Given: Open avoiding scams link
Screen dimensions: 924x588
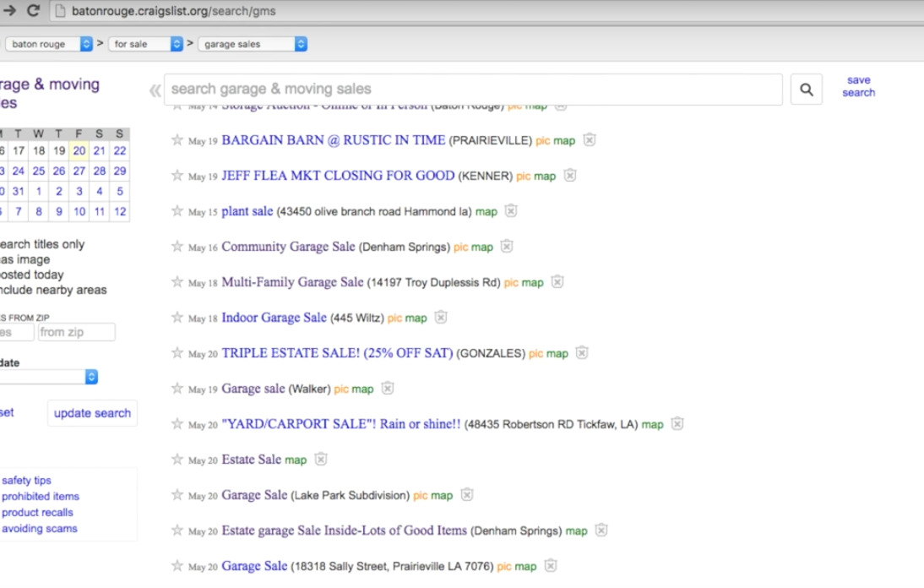Looking at the screenshot, I should point(40,529).
